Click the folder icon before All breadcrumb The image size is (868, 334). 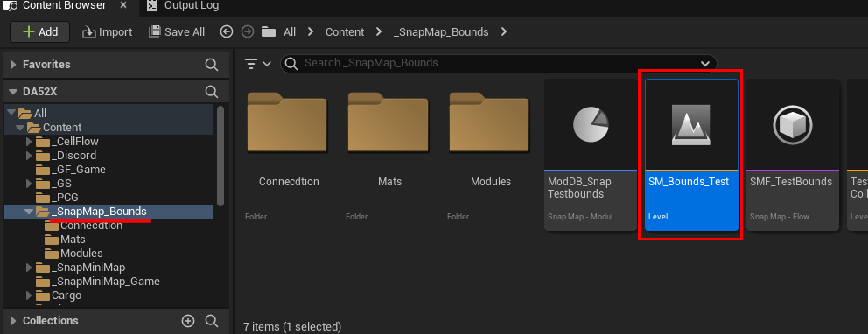click(269, 32)
